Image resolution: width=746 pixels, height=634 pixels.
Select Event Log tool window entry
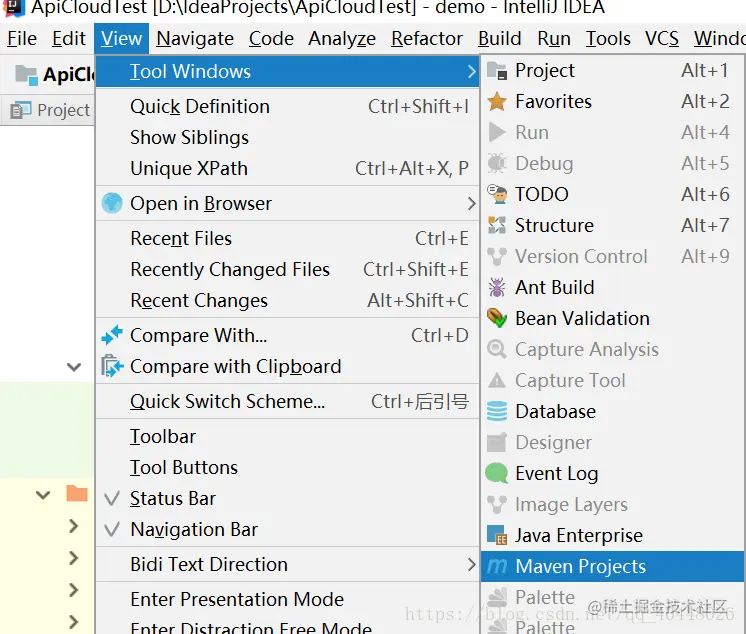(x=612, y=473)
